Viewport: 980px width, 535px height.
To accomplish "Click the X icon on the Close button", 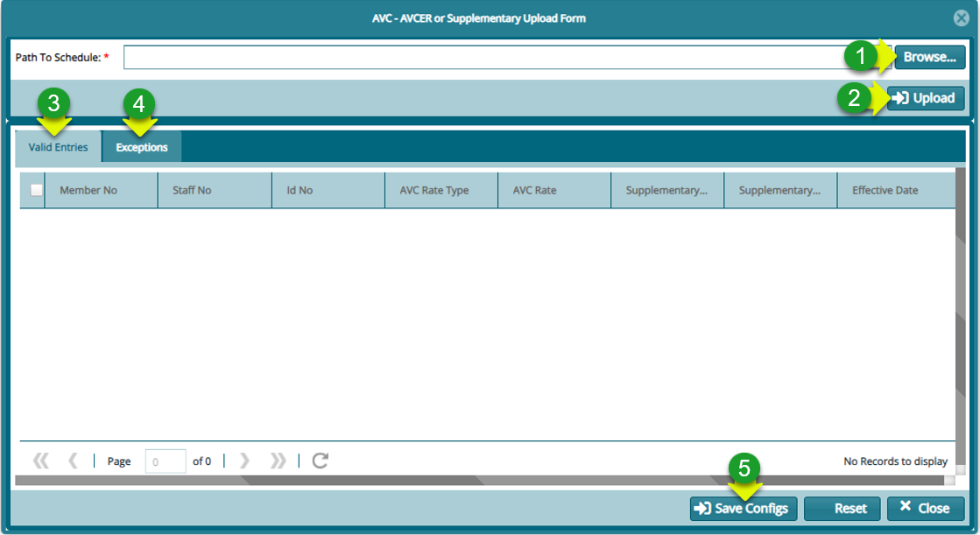I will coord(905,508).
